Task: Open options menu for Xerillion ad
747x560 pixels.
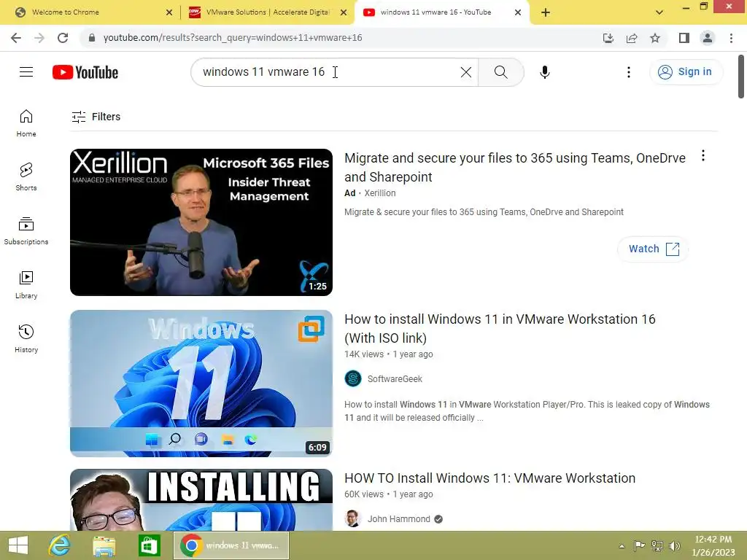Action: (703, 156)
